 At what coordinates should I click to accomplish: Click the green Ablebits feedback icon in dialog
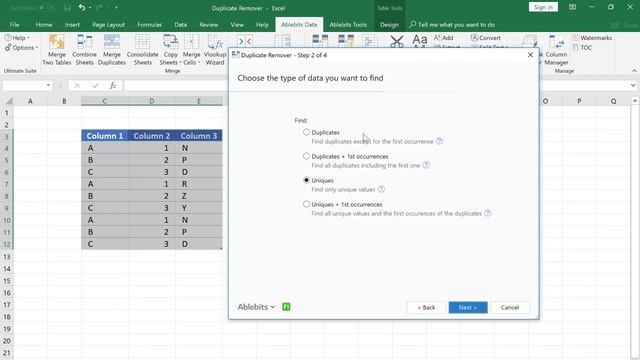tap(286, 307)
